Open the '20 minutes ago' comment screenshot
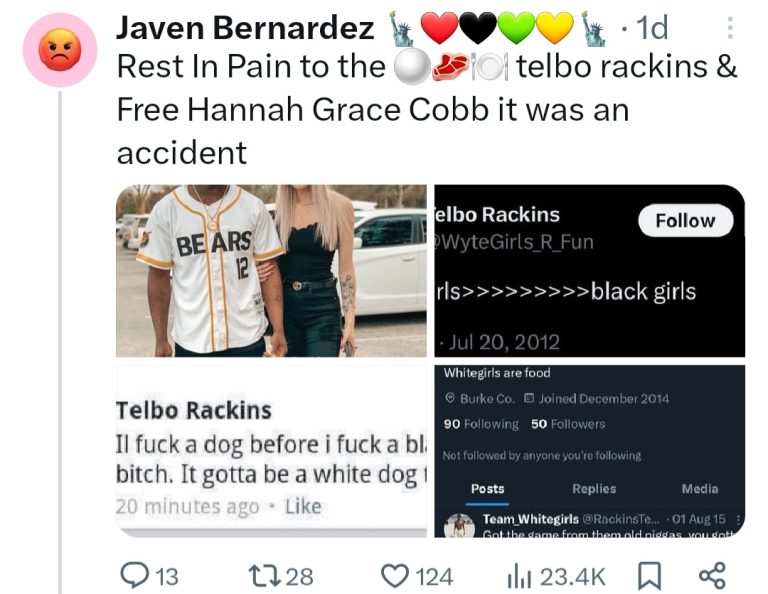This screenshot has width=768, height=594. [x=271, y=451]
